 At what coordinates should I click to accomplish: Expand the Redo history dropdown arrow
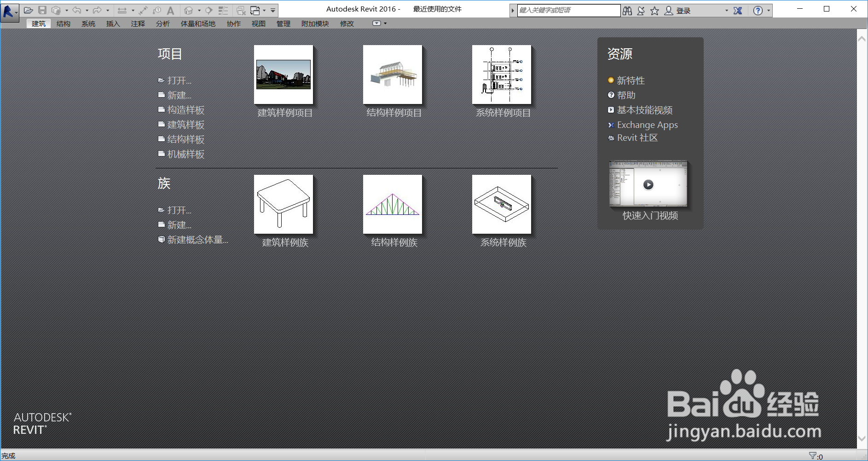(x=108, y=10)
